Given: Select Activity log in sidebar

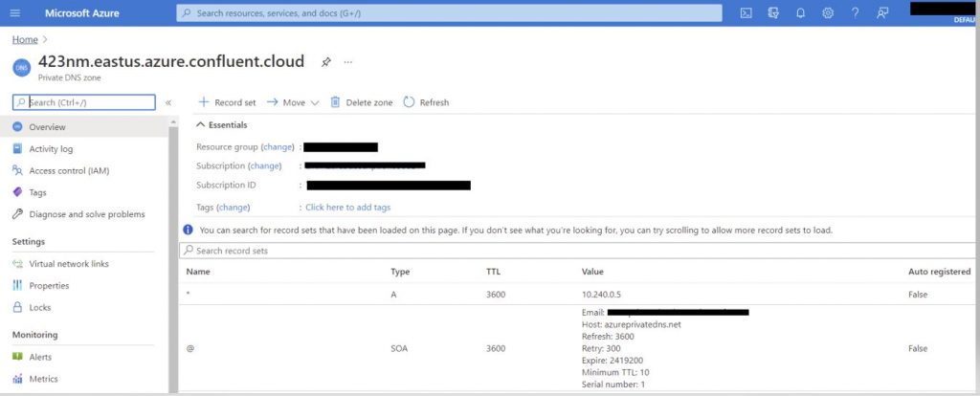Looking at the screenshot, I should coord(51,149).
